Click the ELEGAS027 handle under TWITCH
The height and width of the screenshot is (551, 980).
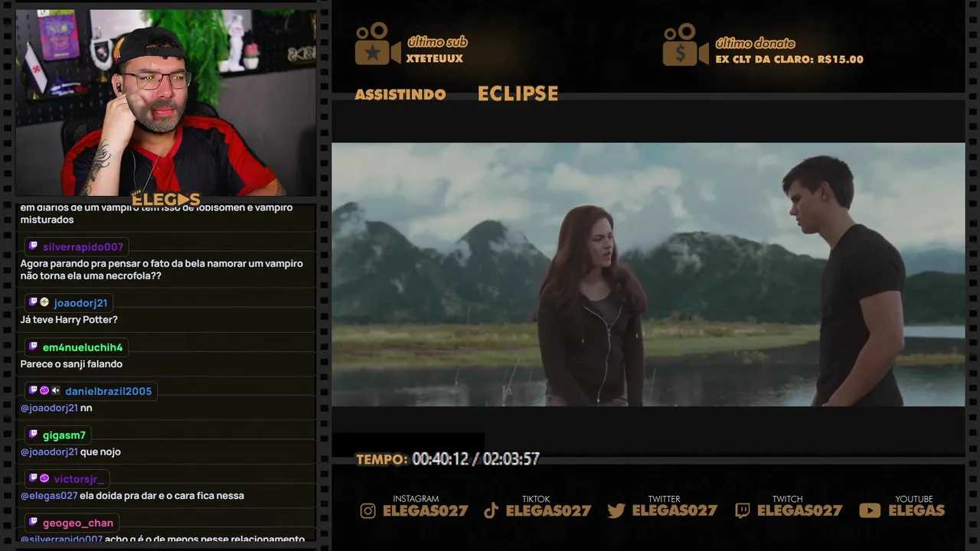click(800, 510)
